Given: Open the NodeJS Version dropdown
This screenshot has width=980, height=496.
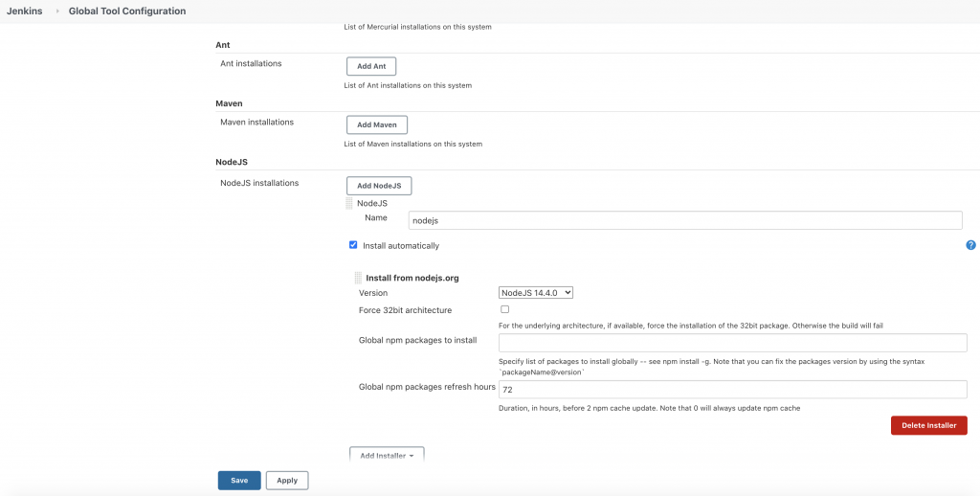Looking at the screenshot, I should click(536, 292).
